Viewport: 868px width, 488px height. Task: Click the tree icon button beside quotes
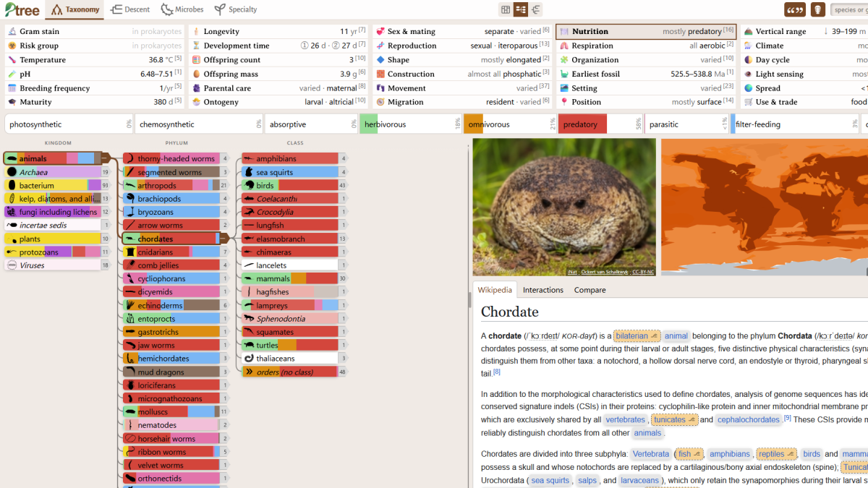(817, 9)
